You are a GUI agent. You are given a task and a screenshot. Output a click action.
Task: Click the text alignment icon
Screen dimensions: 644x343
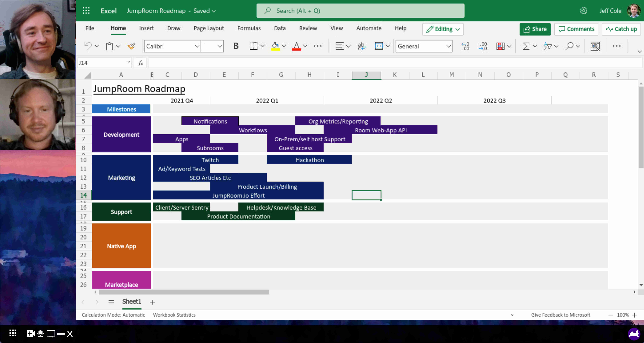tap(339, 46)
